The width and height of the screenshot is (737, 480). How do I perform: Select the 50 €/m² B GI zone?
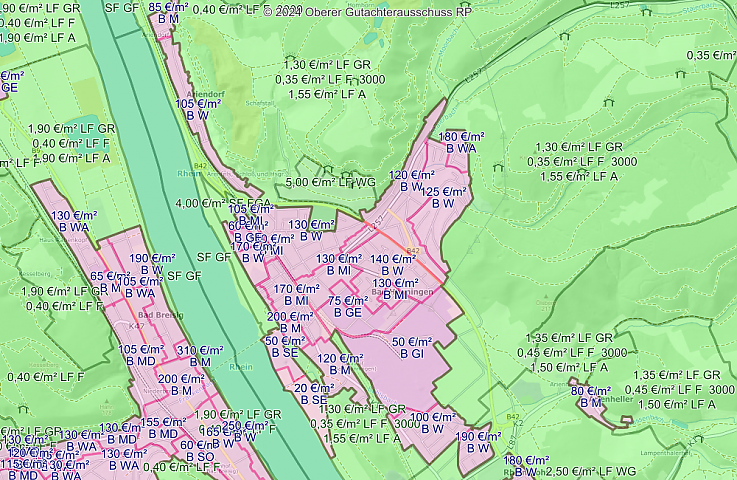(411, 348)
